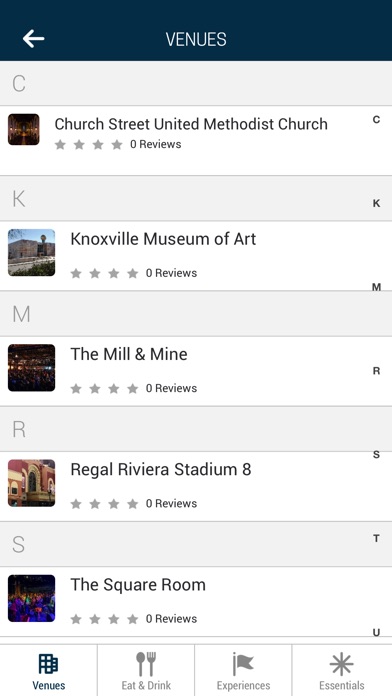Jump to letter R in the index
Image resolution: width=392 pixels, height=696 pixels.
pyautogui.click(x=376, y=371)
